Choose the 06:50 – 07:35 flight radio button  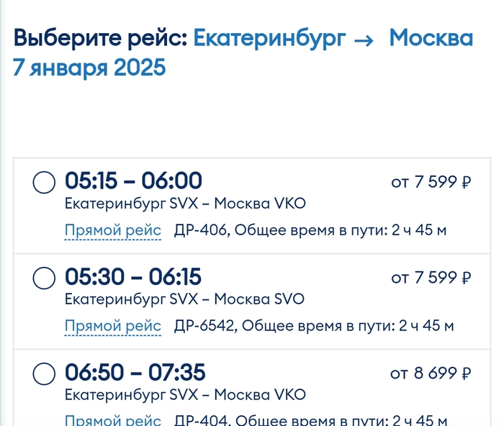pyautogui.click(x=44, y=374)
